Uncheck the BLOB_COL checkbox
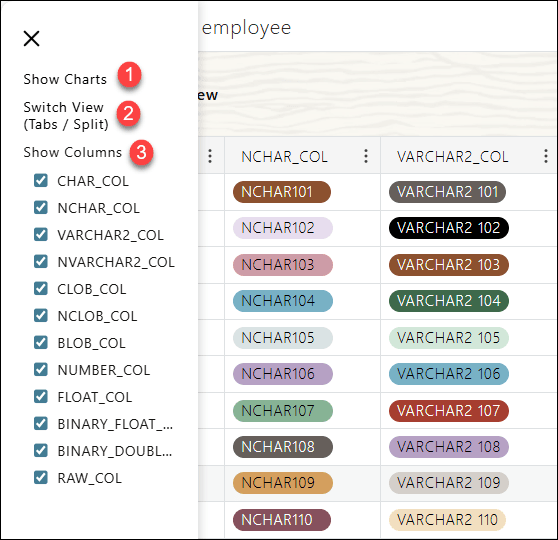This screenshot has width=558, height=540. pos(41,342)
